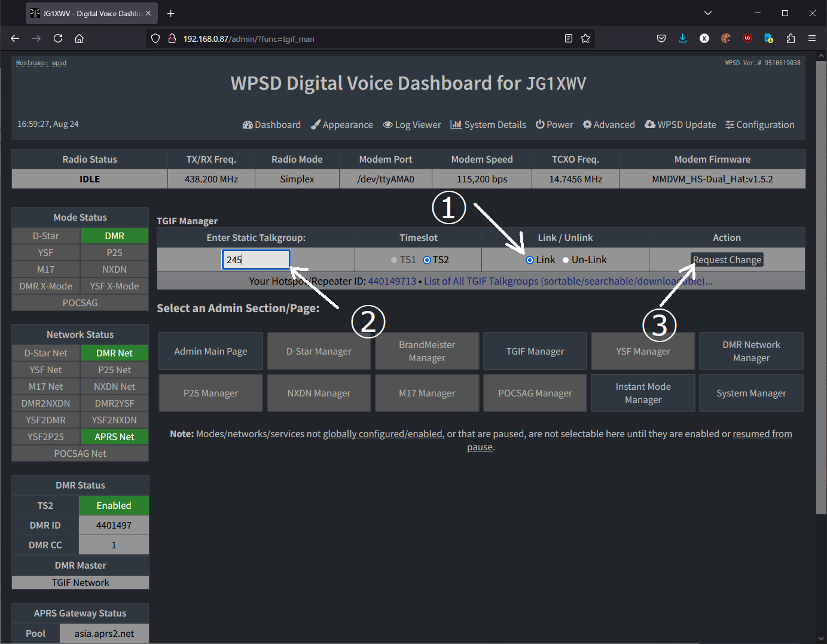Open the Extensions puzzle piece menu
The height and width of the screenshot is (644, 827).
pyautogui.click(x=791, y=38)
